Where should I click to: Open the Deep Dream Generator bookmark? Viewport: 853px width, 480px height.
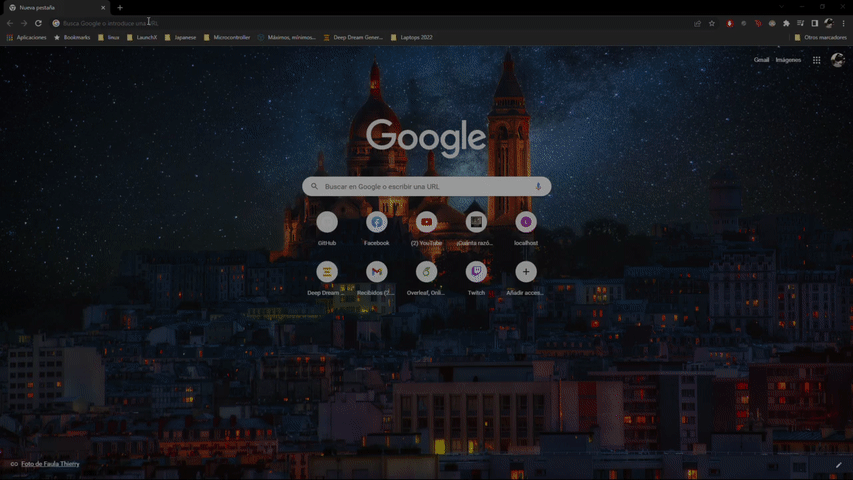tap(353, 38)
